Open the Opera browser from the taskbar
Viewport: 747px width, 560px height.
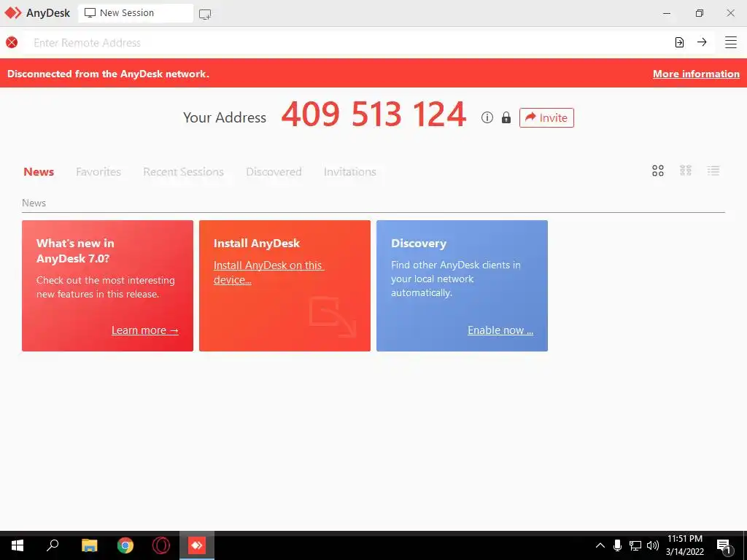tap(161, 545)
